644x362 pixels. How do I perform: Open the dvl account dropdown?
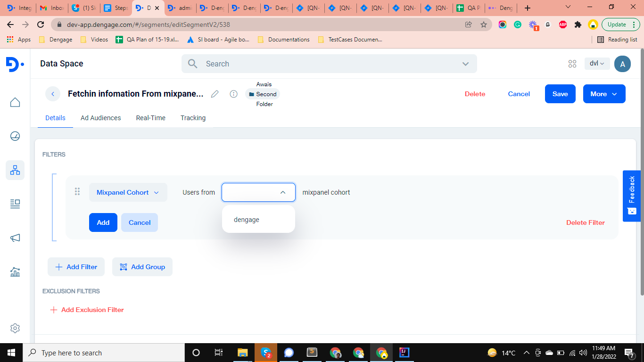pos(596,64)
